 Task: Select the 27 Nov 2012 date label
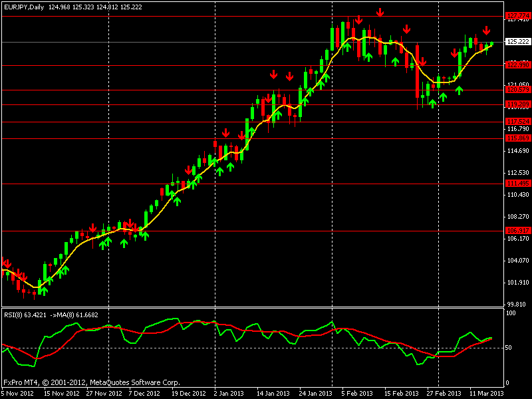104,394
